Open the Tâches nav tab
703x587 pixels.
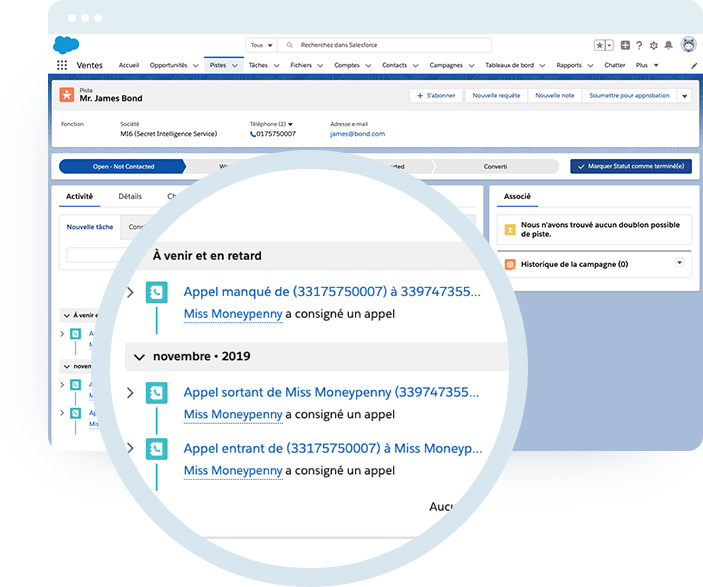[258, 65]
